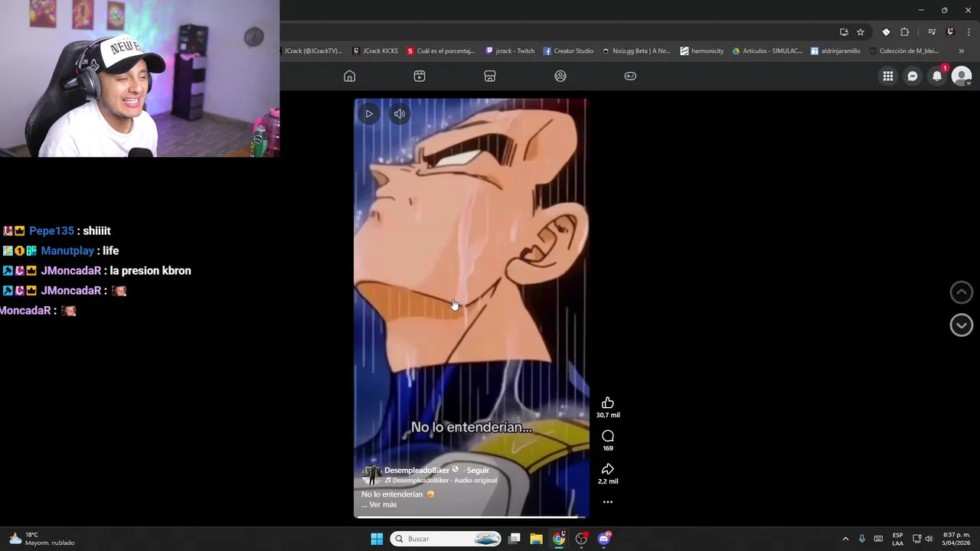Show hidden tray icons chevron
This screenshot has width=980, height=551.
click(845, 539)
